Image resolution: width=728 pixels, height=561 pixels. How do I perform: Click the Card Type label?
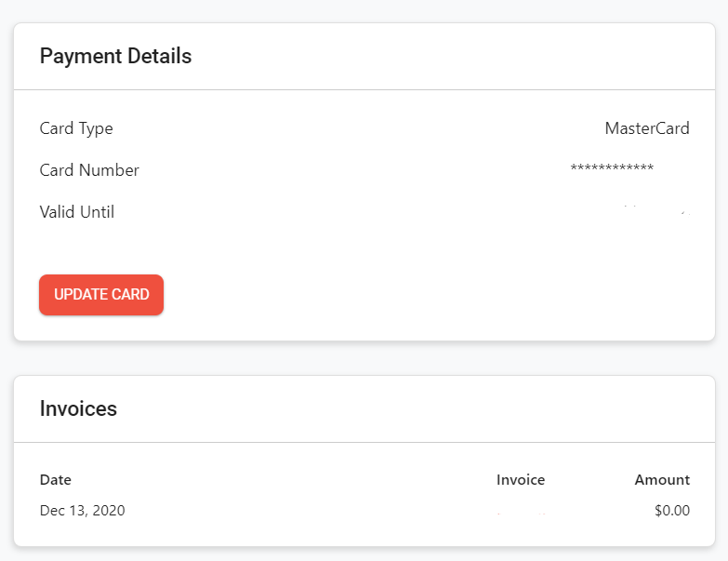click(76, 128)
